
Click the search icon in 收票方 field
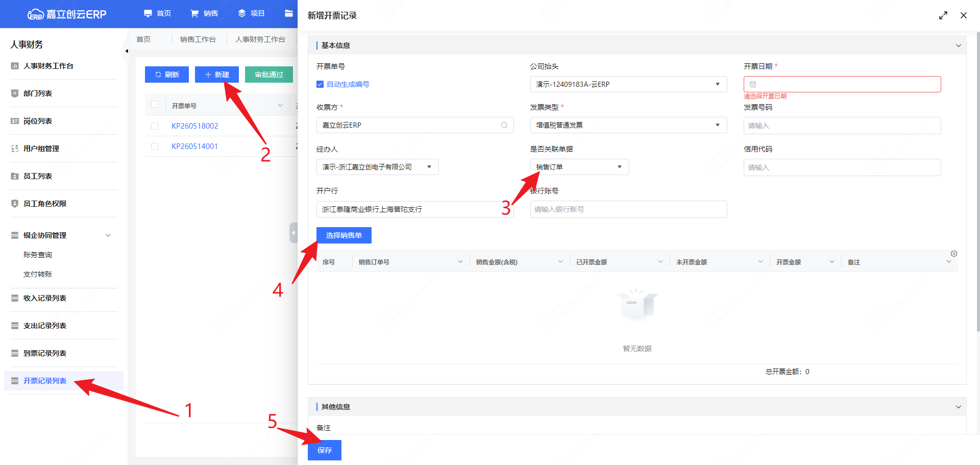504,125
